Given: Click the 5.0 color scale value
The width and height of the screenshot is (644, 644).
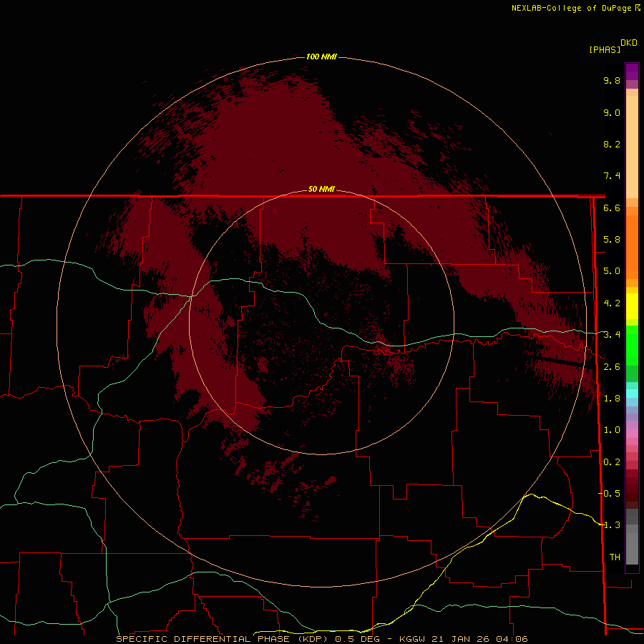Looking at the screenshot, I should coord(612,271).
